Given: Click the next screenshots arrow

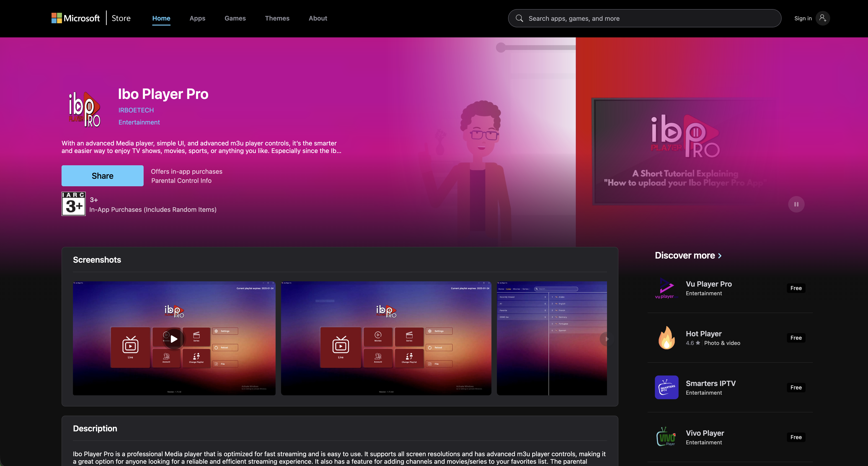Looking at the screenshot, I should pos(607,339).
